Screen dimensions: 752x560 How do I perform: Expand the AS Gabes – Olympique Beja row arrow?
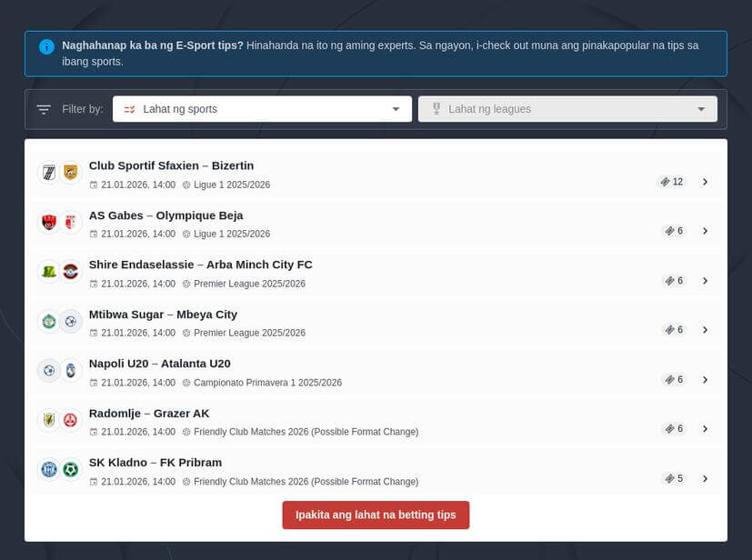(705, 231)
